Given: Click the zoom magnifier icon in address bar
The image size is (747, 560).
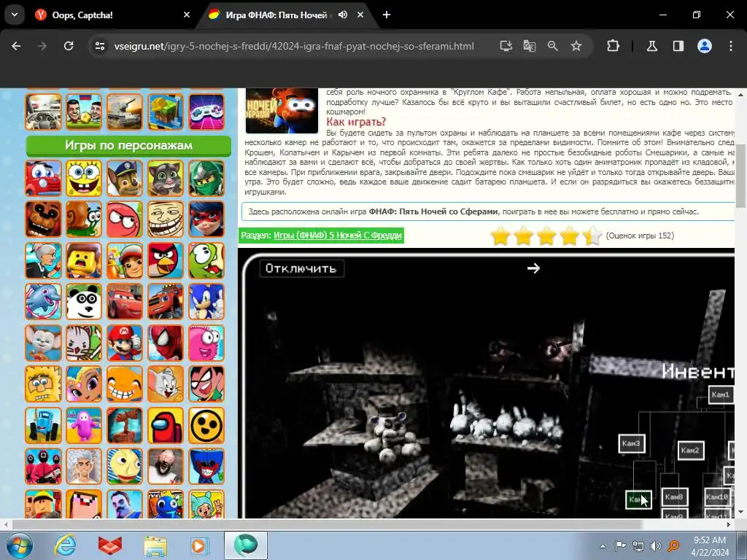Looking at the screenshot, I should [x=553, y=46].
